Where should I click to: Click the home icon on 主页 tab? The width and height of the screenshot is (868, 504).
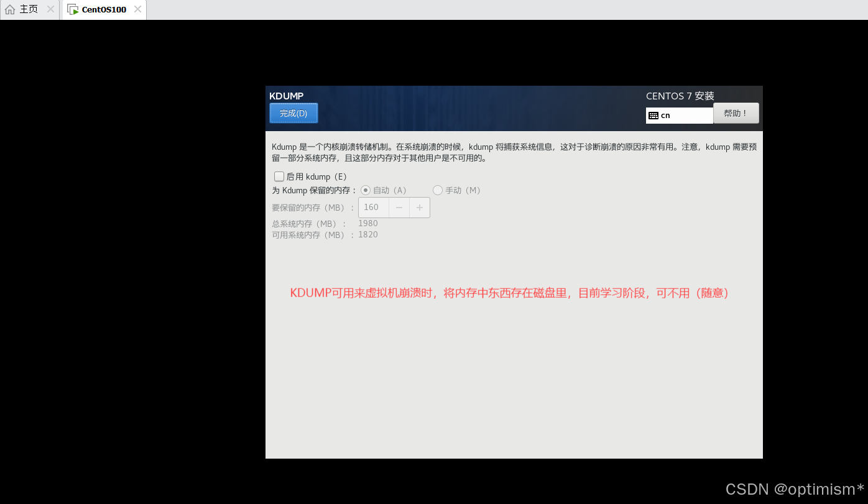[x=10, y=9]
